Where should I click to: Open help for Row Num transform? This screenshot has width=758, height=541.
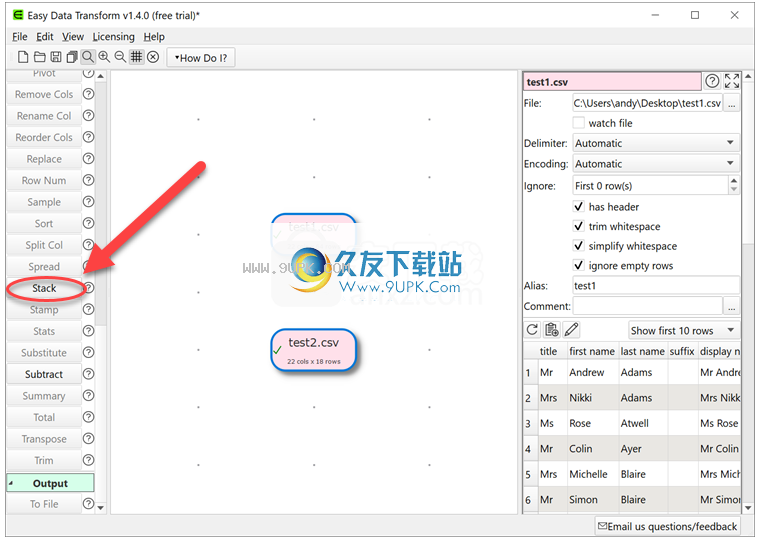(88, 180)
